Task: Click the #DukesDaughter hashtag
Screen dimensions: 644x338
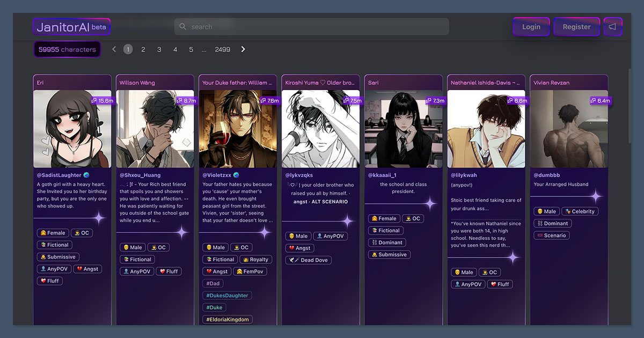Action: point(227,296)
